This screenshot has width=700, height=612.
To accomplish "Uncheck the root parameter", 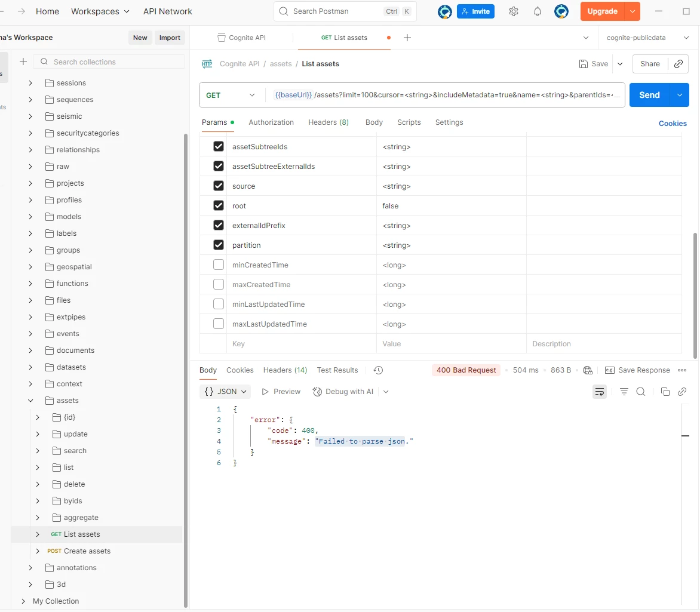I will click(x=219, y=205).
